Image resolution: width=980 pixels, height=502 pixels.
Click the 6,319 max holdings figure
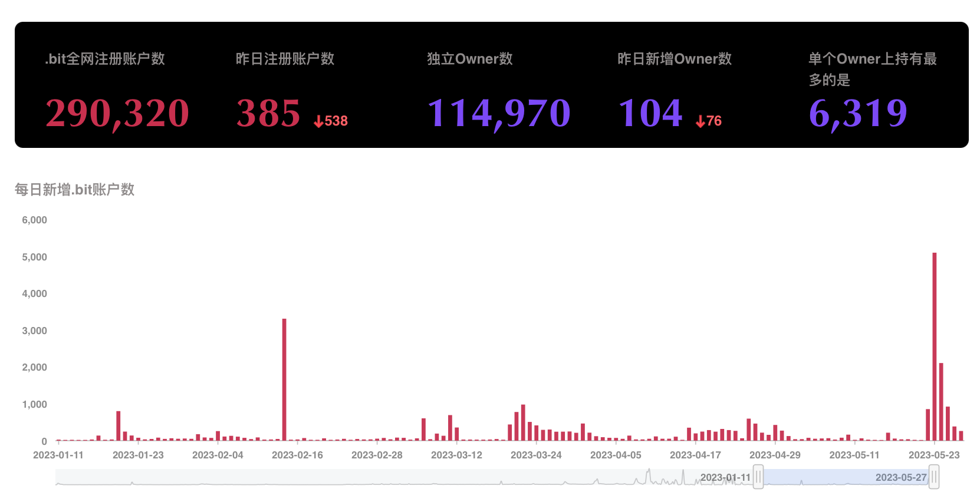(x=858, y=113)
